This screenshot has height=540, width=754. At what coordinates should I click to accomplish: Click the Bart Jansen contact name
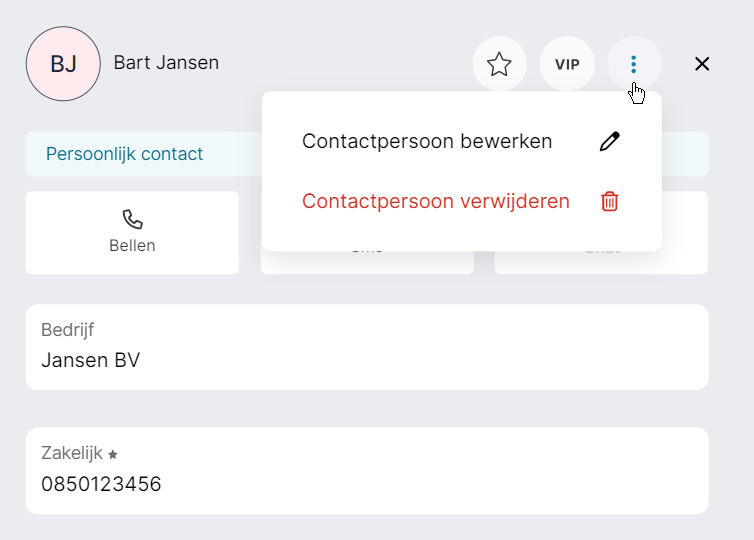click(166, 63)
